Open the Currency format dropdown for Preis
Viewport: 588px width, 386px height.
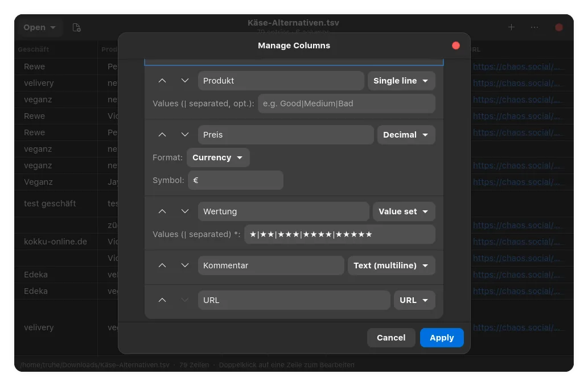218,157
